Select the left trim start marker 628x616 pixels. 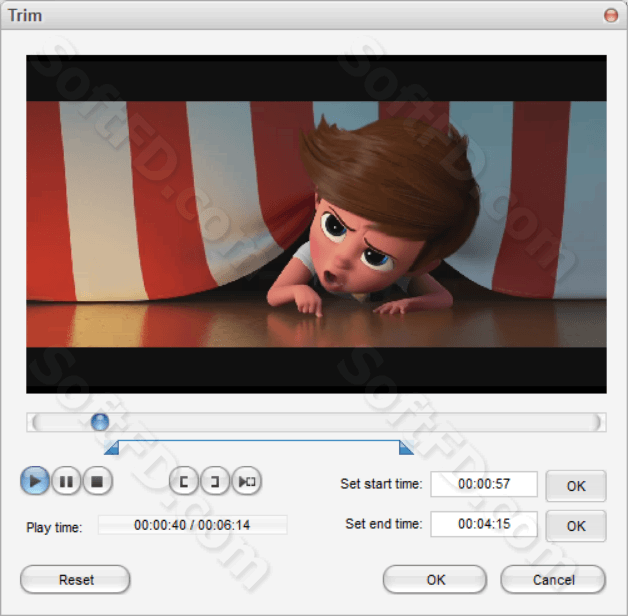tap(112, 447)
